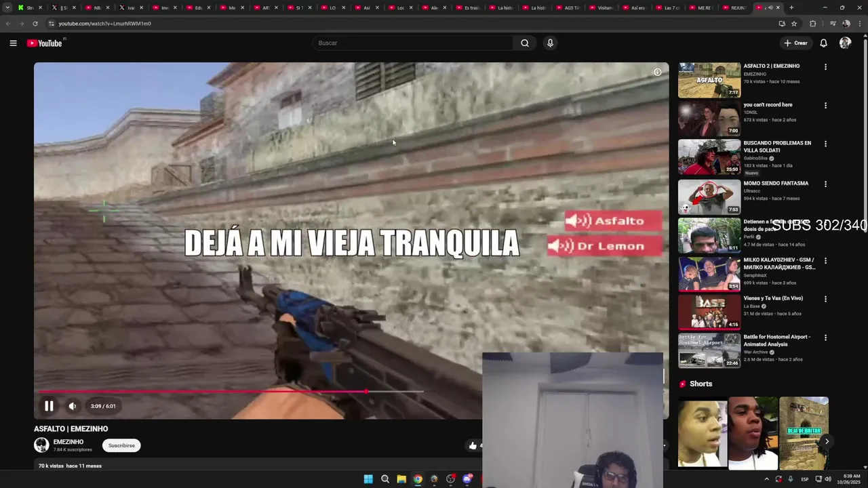Open the DEJA DE GRITAR short thumbnail
The image size is (868, 488).
[x=804, y=434]
